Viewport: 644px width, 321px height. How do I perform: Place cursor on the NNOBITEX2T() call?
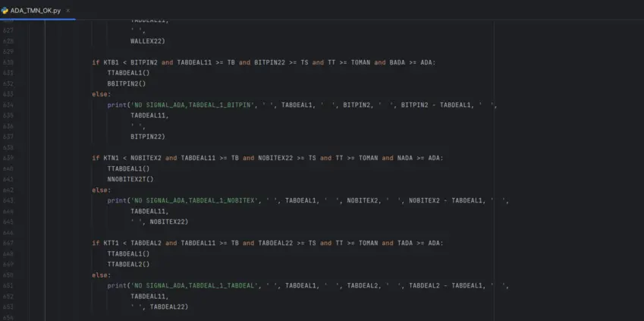[130, 179]
